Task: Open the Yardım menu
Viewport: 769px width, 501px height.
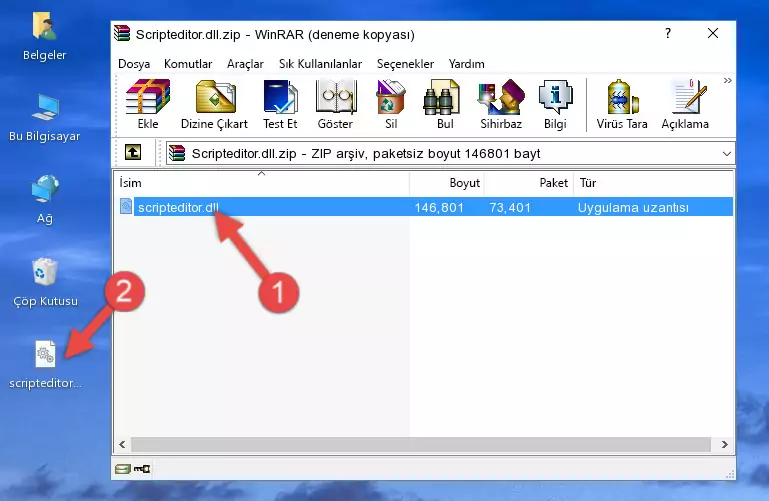Action: pyautogui.click(x=466, y=64)
